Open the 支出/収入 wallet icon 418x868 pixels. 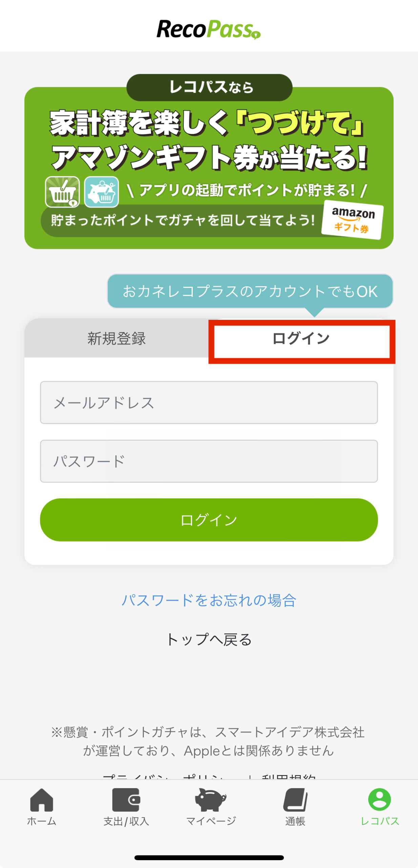click(x=126, y=800)
